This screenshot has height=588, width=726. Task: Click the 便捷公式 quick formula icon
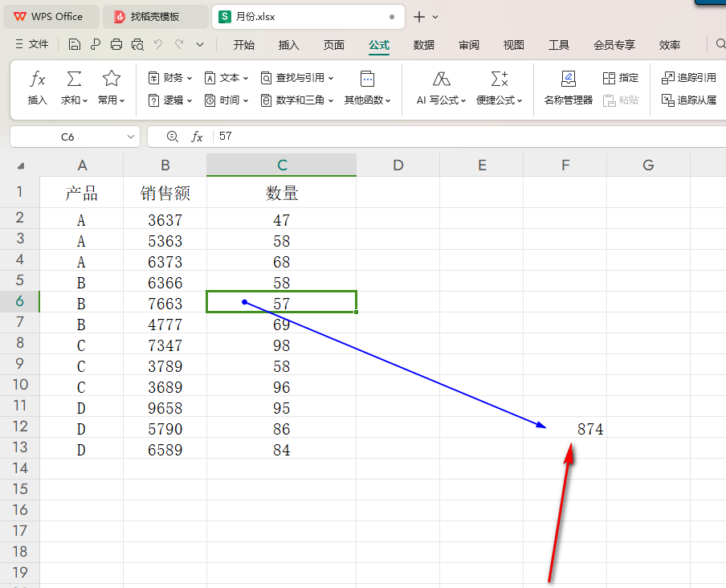(x=500, y=79)
